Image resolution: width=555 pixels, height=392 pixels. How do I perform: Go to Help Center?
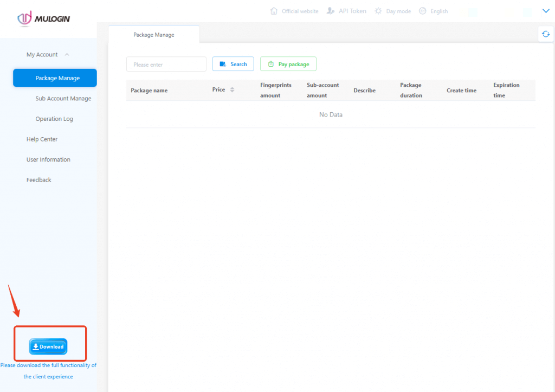pyautogui.click(x=42, y=139)
